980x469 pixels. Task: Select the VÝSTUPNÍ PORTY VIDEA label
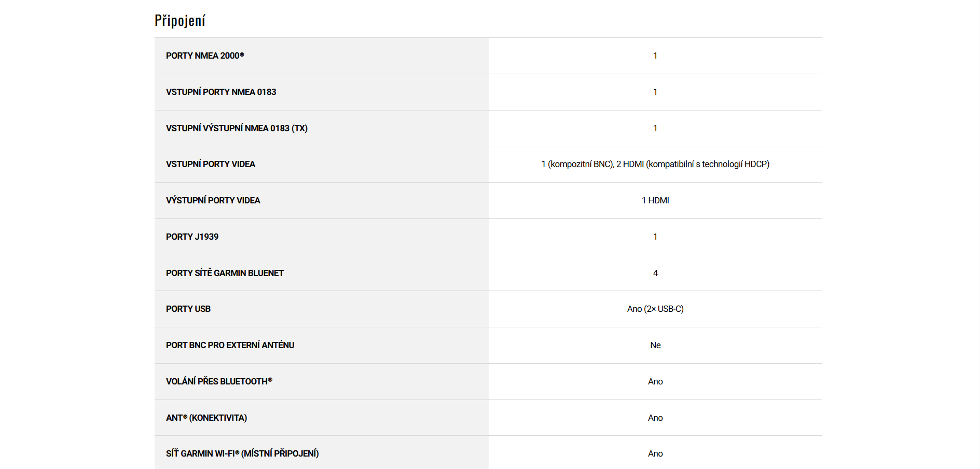(213, 200)
